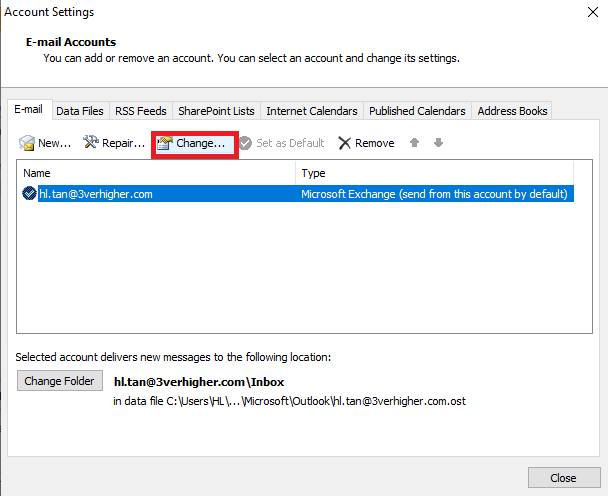
Task: Open the RSS Feeds tab
Action: [141, 111]
